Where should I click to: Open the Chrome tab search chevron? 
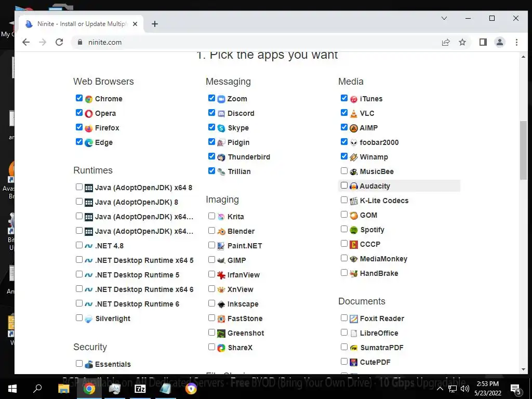point(444,18)
